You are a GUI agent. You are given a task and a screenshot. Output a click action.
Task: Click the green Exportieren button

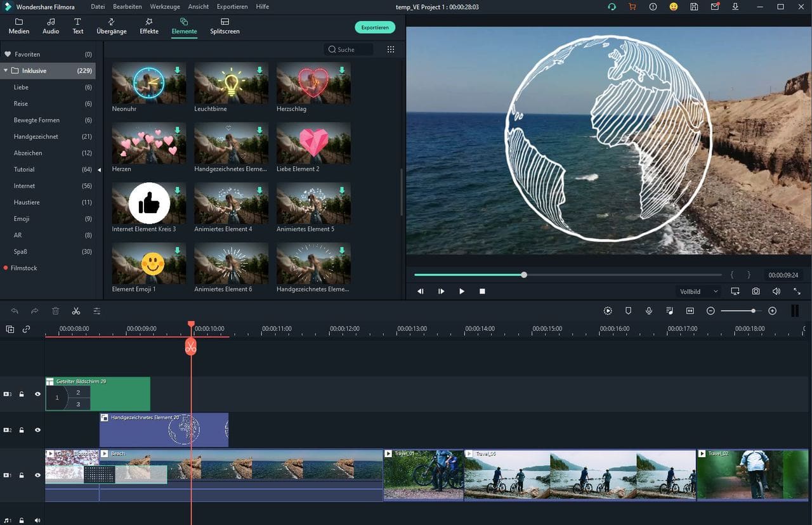point(374,27)
